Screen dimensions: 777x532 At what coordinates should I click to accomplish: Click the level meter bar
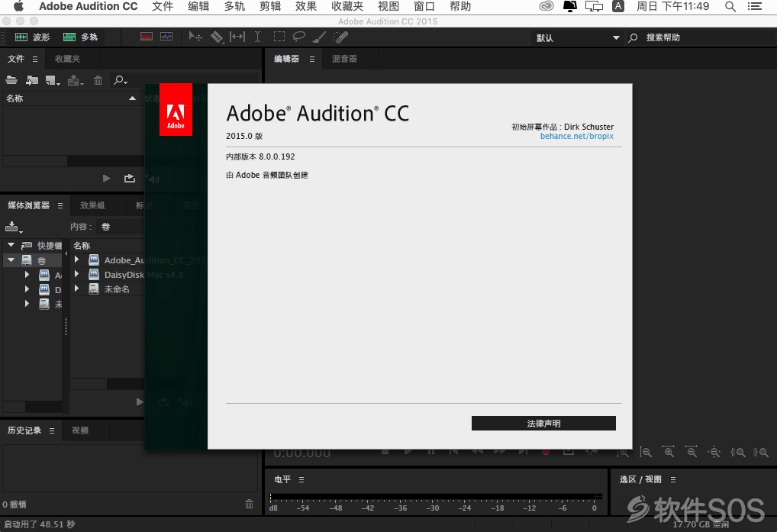436,496
